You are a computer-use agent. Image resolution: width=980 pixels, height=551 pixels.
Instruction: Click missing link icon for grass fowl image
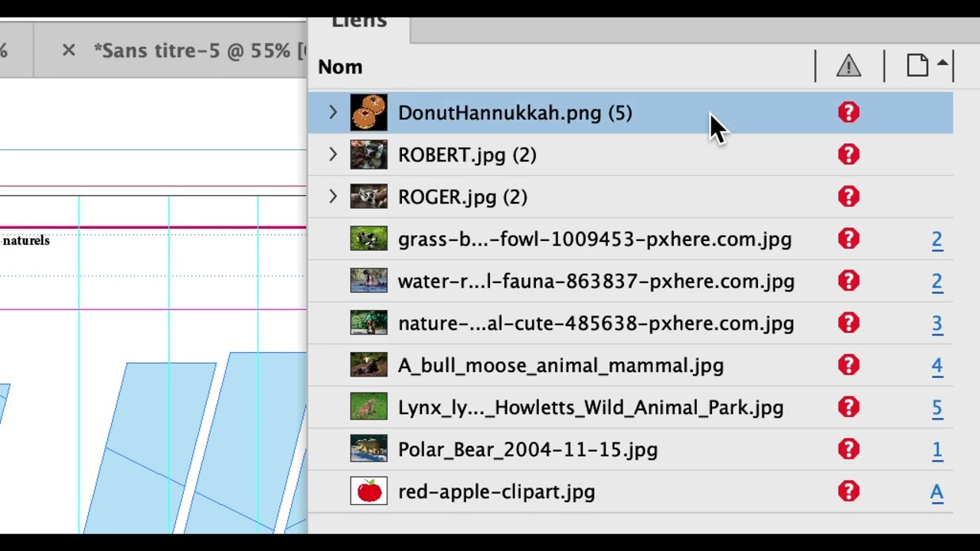(848, 239)
